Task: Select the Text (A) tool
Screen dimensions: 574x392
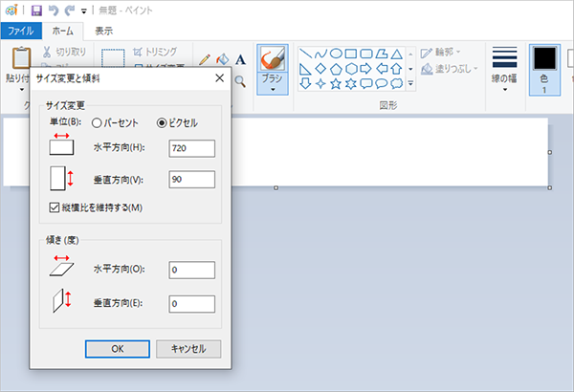Action: pyautogui.click(x=240, y=59)
